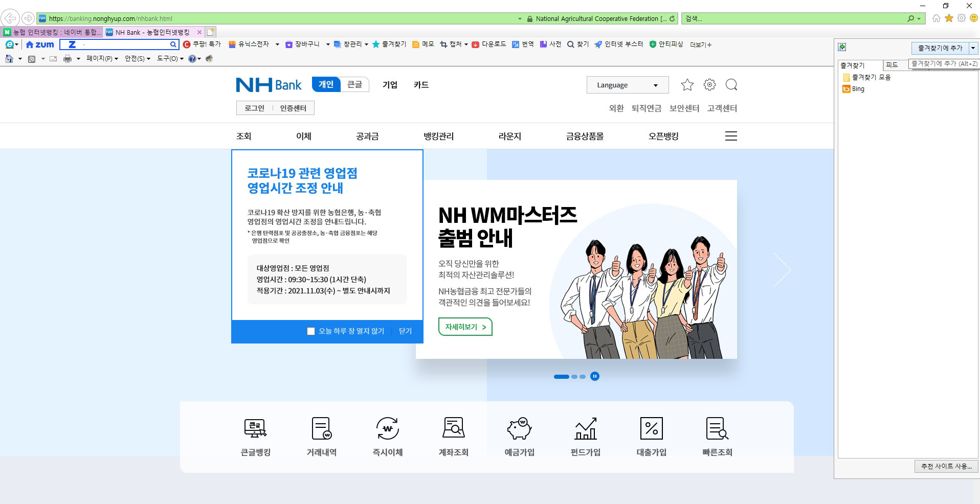Image resolution: width=980 pixels, height=504 pixels.
Task: Click 펀드가입 chart icon
Action: (586, 428)
